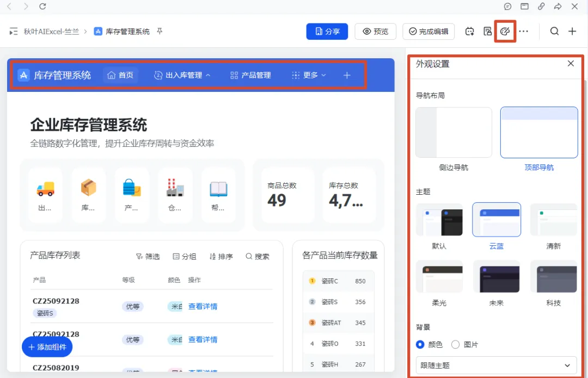The height and width of the screenshot is (378, 588).
Task: Open the page template icon in toolbar
Action: point(487,32)
